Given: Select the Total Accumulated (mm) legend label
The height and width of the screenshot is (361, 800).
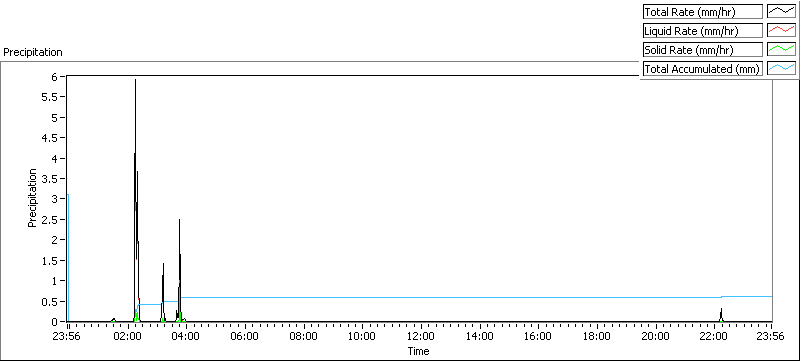Looking at the screenshot, I should [703, 68].
